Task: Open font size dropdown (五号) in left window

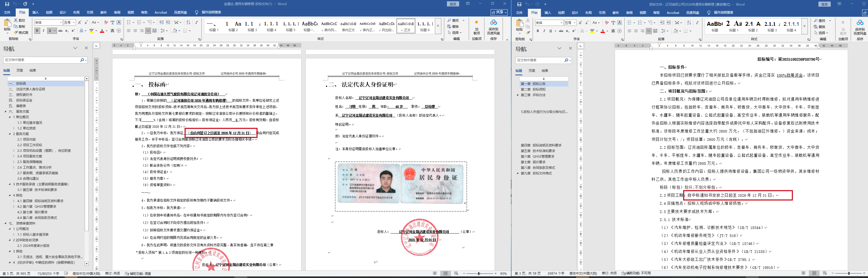Action: pyautogui.click(x=74, y=23)
